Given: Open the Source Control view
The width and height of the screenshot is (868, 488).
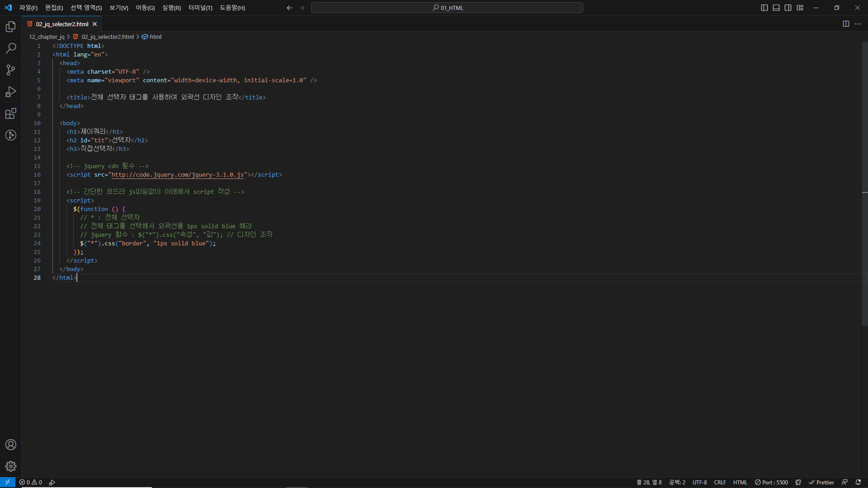Looking at the screenshot, I should pos(11,70).
